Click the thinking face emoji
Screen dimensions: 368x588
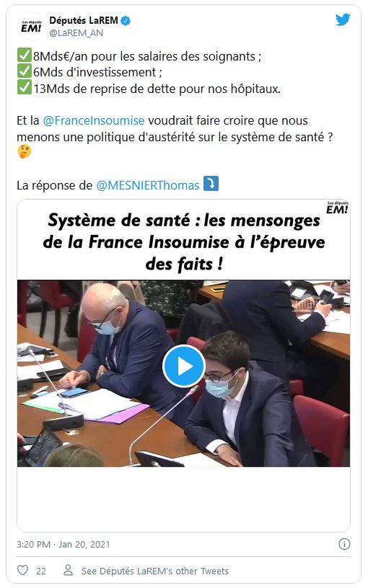[25, 151]
